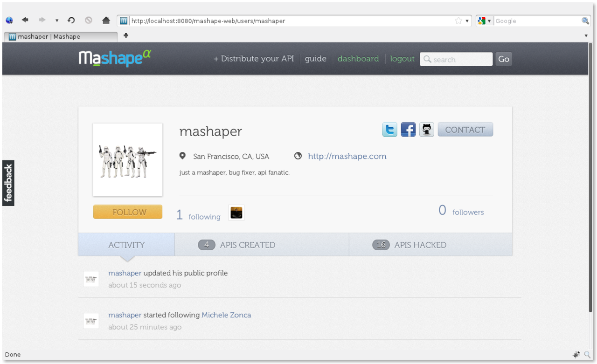This screenshot has height=364, width=597.
Task: Focus the browser Google search field
Action: (x=537, y=21)
